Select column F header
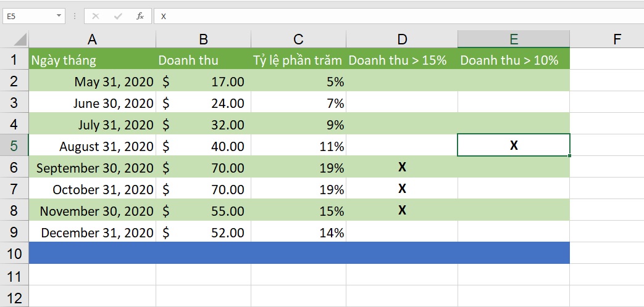This screenshot has width=644, height=307. click(617, 39)
